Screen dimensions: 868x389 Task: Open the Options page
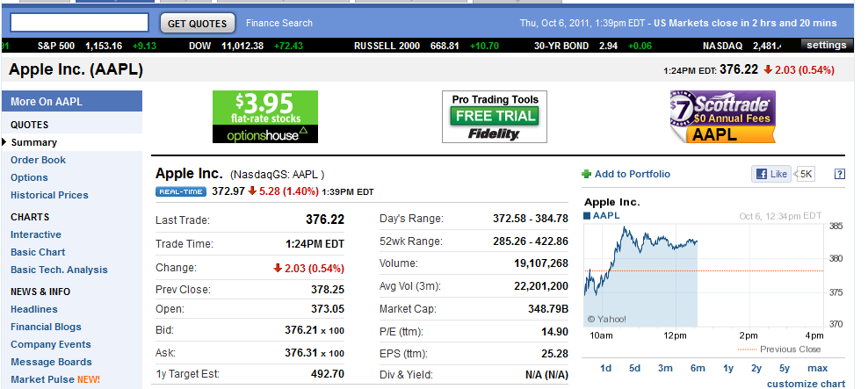(x=29, y=177)
